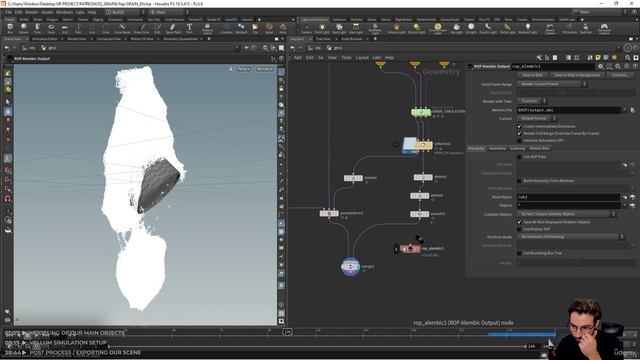
Task: Open the File menu
Action: tap(9, 12)
